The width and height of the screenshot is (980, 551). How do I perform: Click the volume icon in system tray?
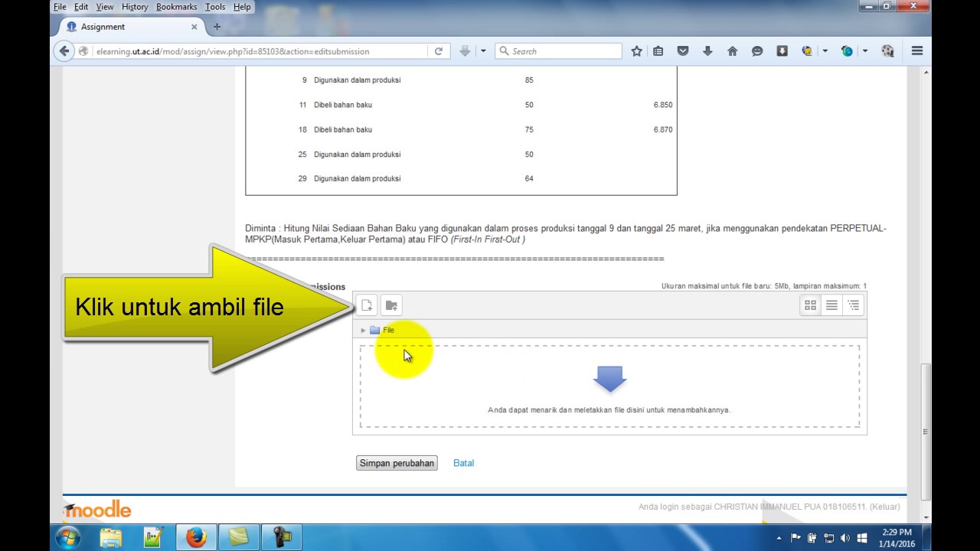(x=845, y=538)
